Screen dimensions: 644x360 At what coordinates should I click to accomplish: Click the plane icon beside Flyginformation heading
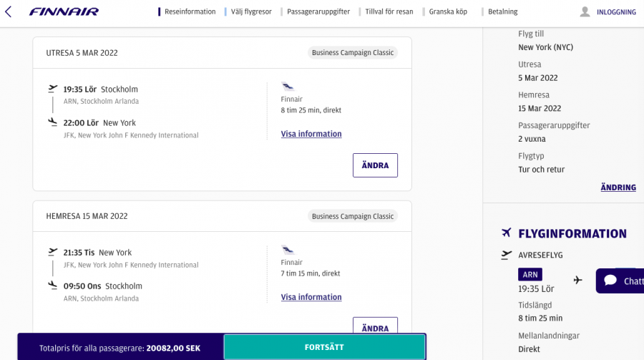[x=507, y=233]
